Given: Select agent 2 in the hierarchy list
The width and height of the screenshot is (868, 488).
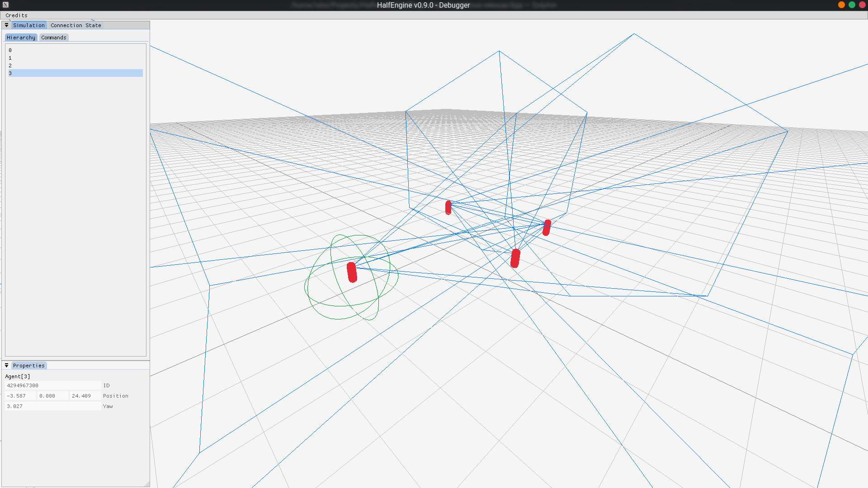Looking at the screenshot, I should (x=10, y=66).
